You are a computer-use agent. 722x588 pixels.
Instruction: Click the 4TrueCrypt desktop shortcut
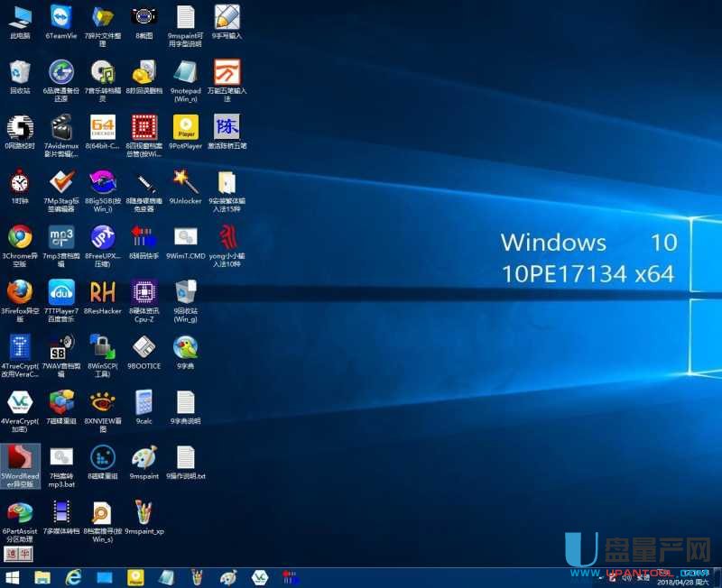(x=20, y=356)
